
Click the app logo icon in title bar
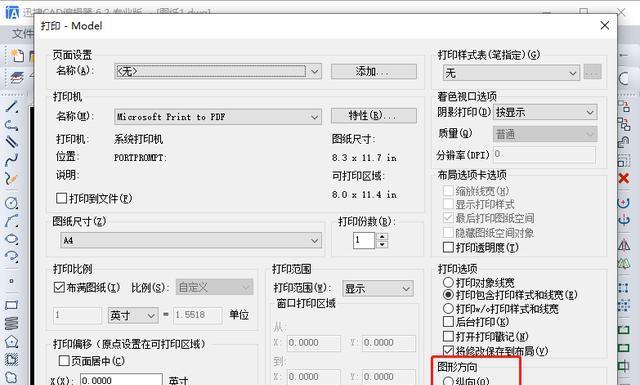12,12
